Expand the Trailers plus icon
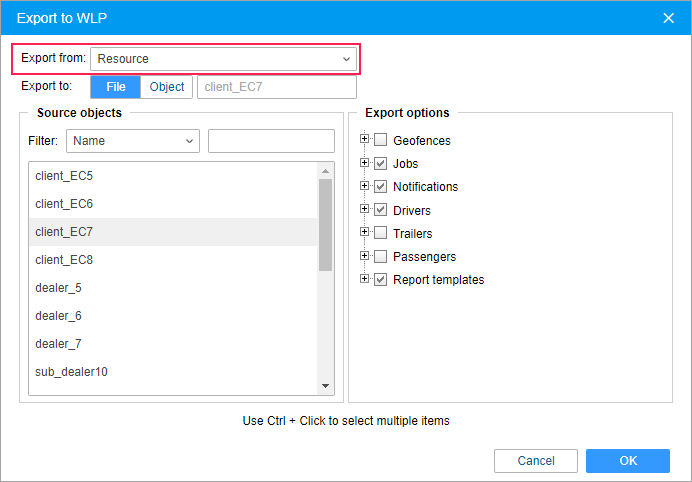The height and width of the screenshot is (482, 692). pyautogui.click(x=364, y=232)
